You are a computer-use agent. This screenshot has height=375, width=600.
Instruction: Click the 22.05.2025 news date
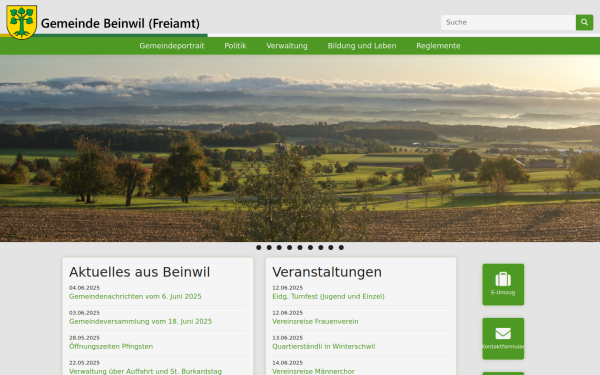pyautogui.click(x=84, y=363)
